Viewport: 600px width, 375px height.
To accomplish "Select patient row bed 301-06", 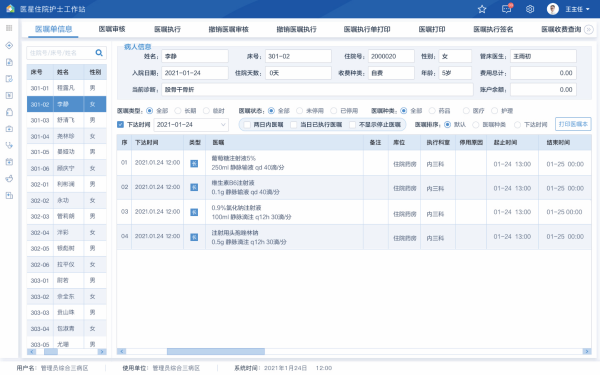I will click(67, 168).
